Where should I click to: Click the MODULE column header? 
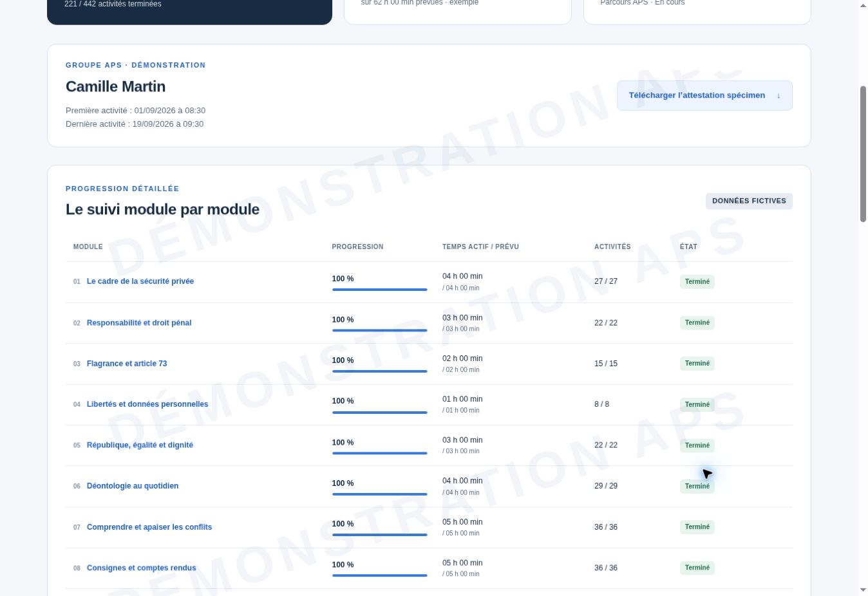tap(88, 247)
